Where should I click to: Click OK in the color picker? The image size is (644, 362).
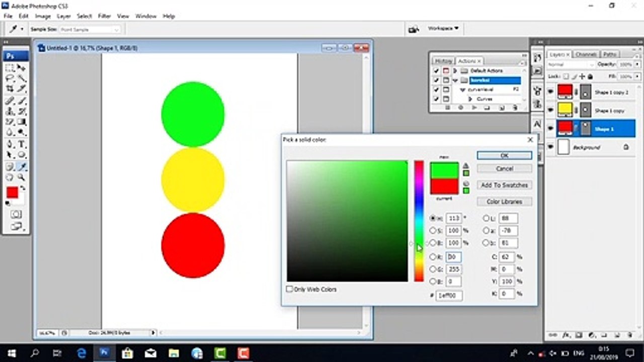pyautogui.click(x=505, y=155)
